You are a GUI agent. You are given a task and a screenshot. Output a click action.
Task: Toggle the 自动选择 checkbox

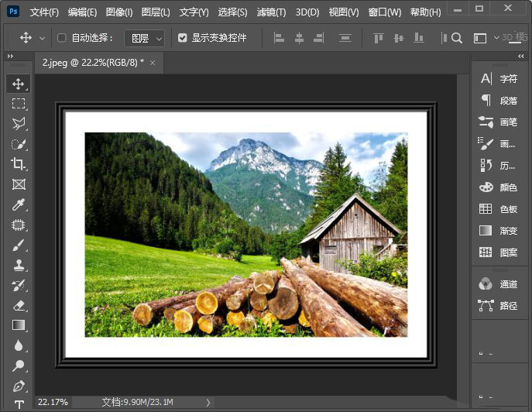click(61, 37)
